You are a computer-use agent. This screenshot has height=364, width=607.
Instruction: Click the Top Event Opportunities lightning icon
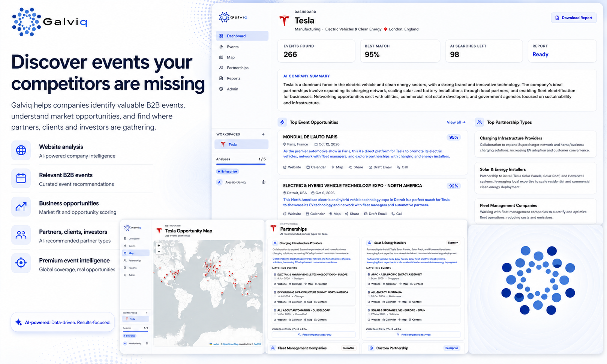point(282,122)
